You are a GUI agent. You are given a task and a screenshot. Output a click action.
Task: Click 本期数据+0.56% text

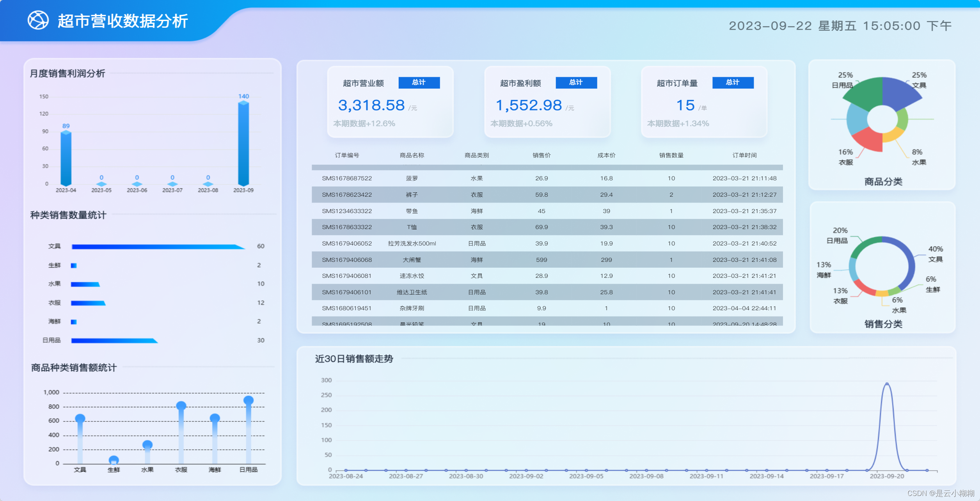coord(521,124)
